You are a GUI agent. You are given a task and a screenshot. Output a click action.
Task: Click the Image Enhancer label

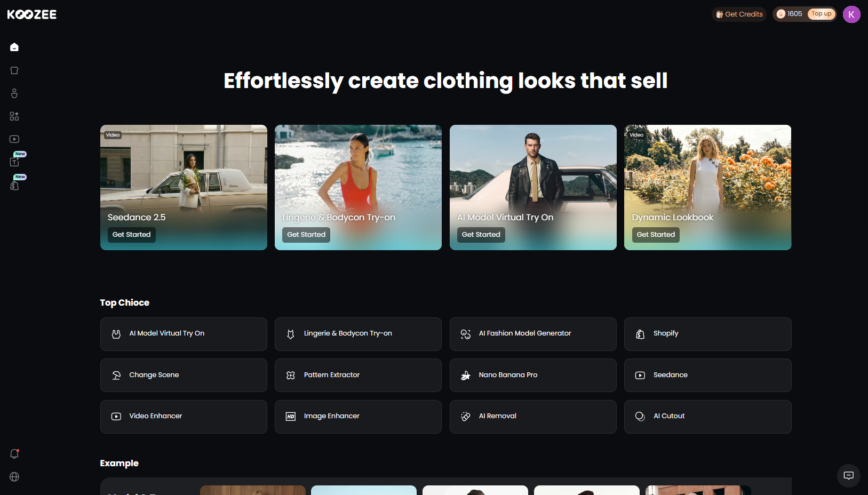click(332, 416)
